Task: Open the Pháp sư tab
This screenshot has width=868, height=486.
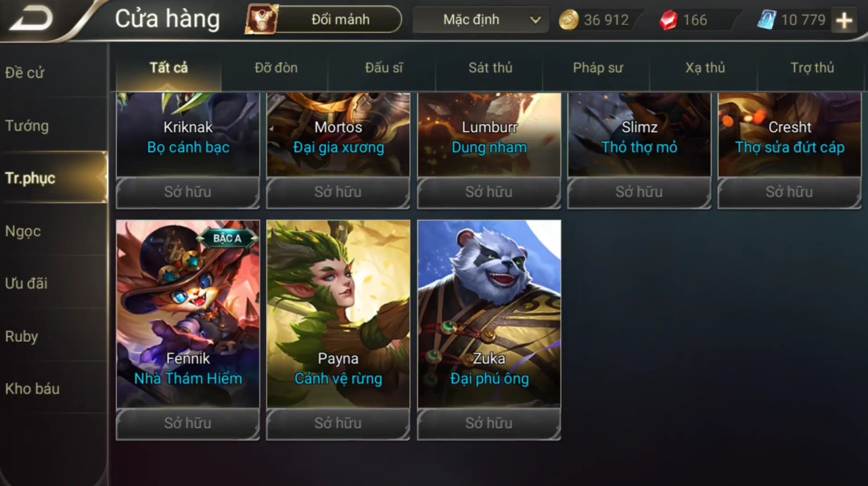Action: tap(598, 68)
